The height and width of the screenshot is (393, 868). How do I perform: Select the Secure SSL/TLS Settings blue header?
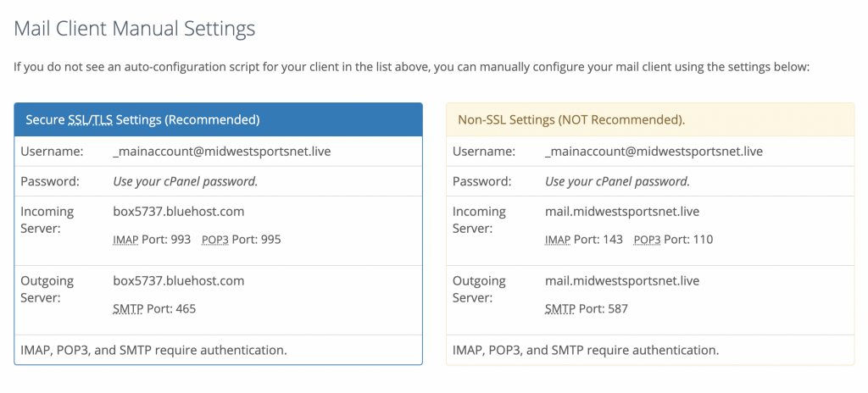218,119
